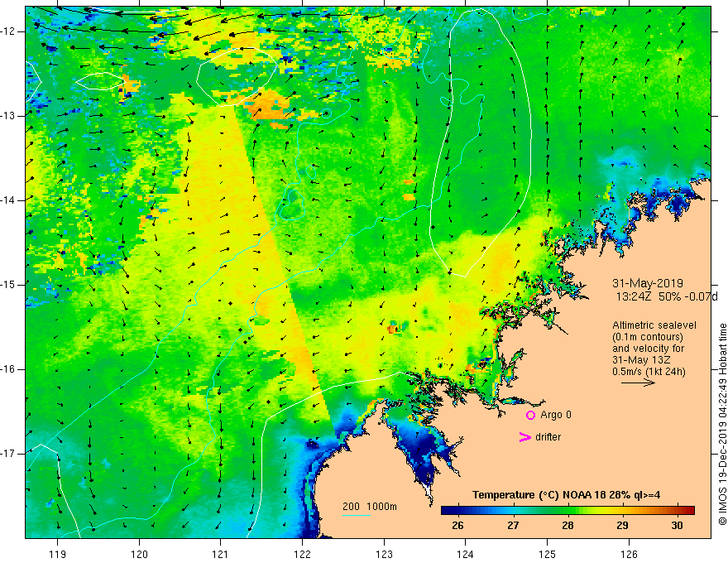
Task: Click the magenta Argo circle legend symbol
Action: click(530, 415)
